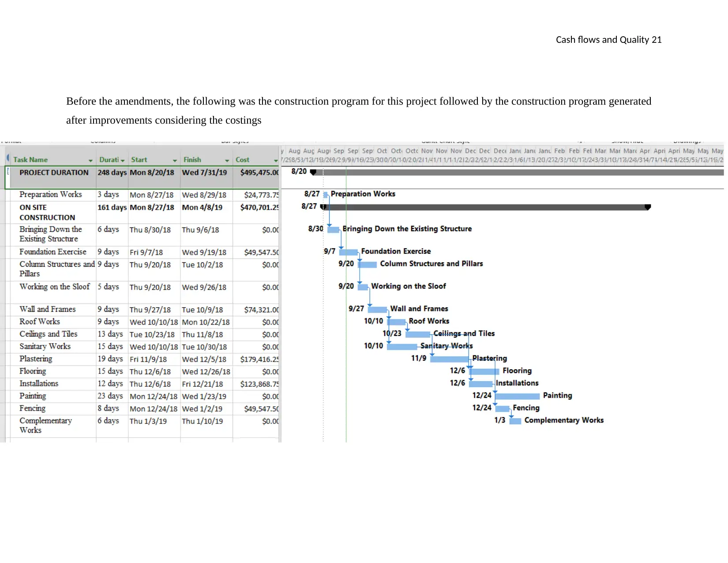Click the Sanitary Works Gantt bar
Image resolution: width=728 pixels, height=563 pixels.
402,347
